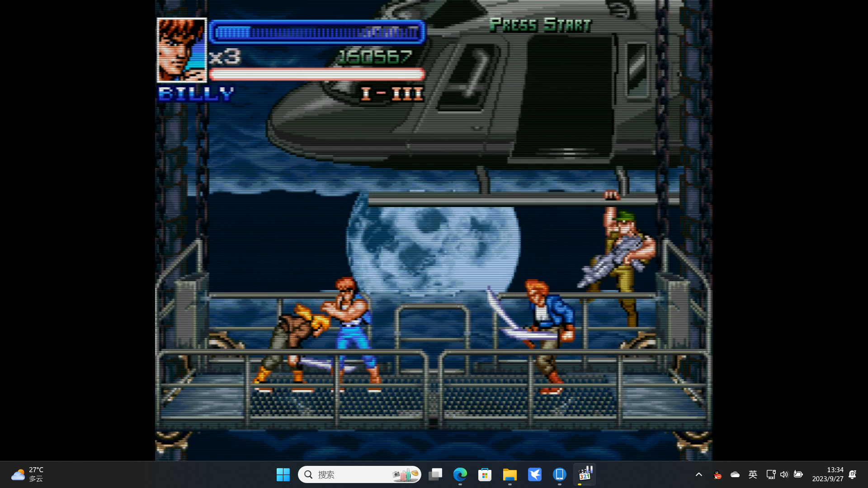
Task: Click the Billy character portrait
Action: pyautogui.click(x=182, y=50)
